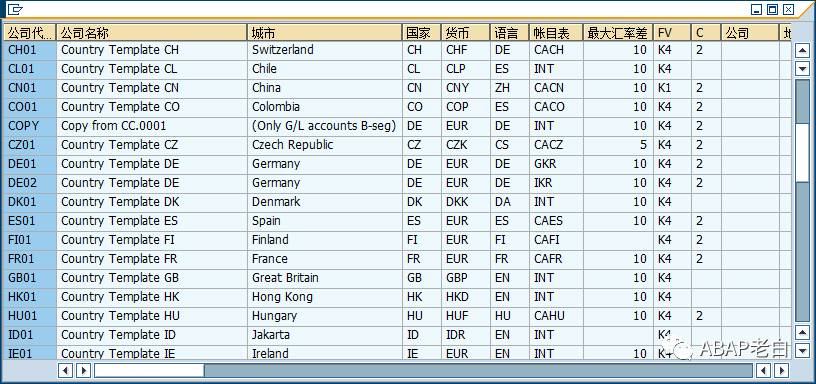The width and height of the screenshot is (816, 384).
Task: Click the 公司 column header after the C column
Action: (750, 33)
